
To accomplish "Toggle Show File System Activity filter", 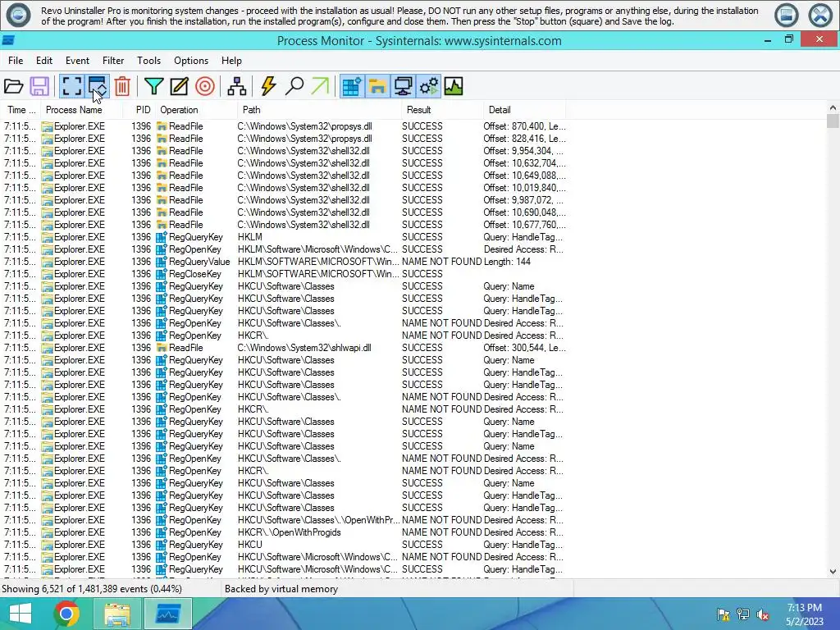I will (x=377, y=86).
